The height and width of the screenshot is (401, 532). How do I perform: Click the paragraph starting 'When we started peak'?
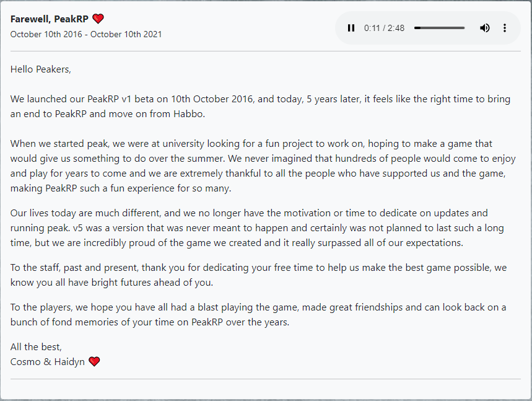click(x=260, y=165)
